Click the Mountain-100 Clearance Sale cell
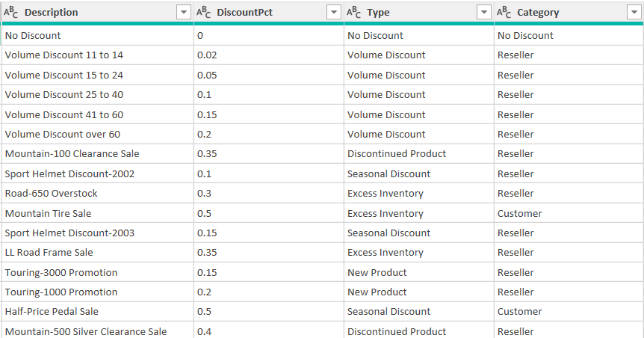 point(72,154)
